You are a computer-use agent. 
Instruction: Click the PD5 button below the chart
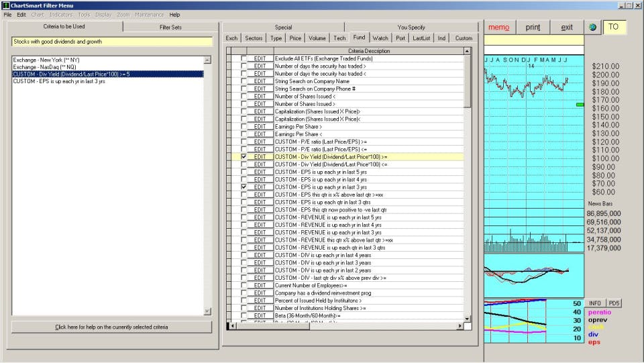coord(614,303)
